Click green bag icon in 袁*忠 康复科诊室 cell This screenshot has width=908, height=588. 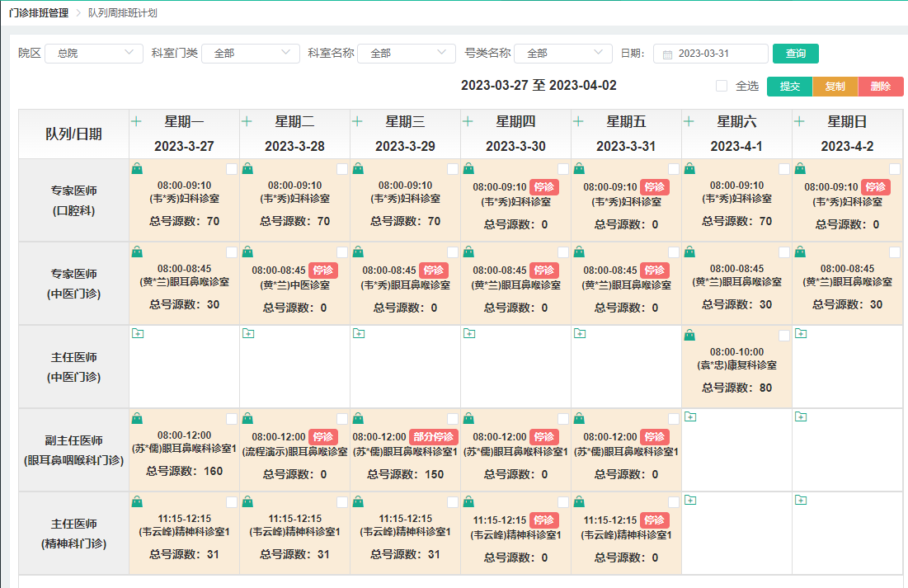pyautogui.click(x=689, y=335)
